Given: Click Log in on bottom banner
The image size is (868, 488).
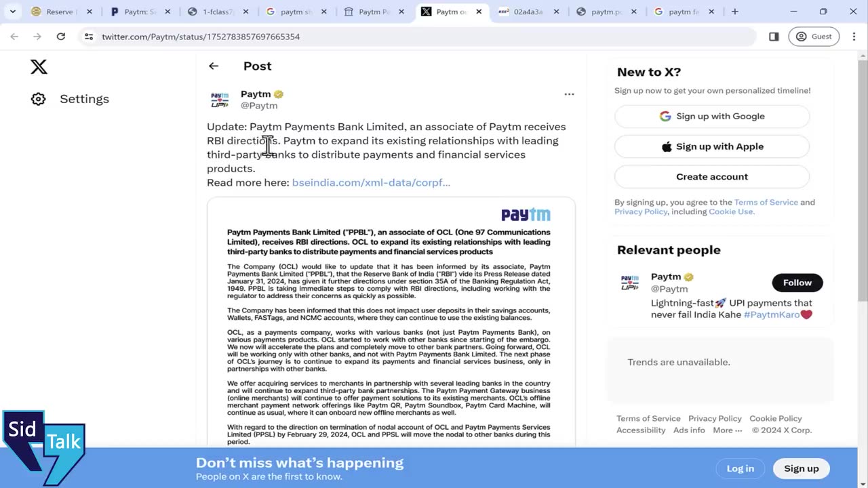Looking at the screenshot, I should [741, 468].
